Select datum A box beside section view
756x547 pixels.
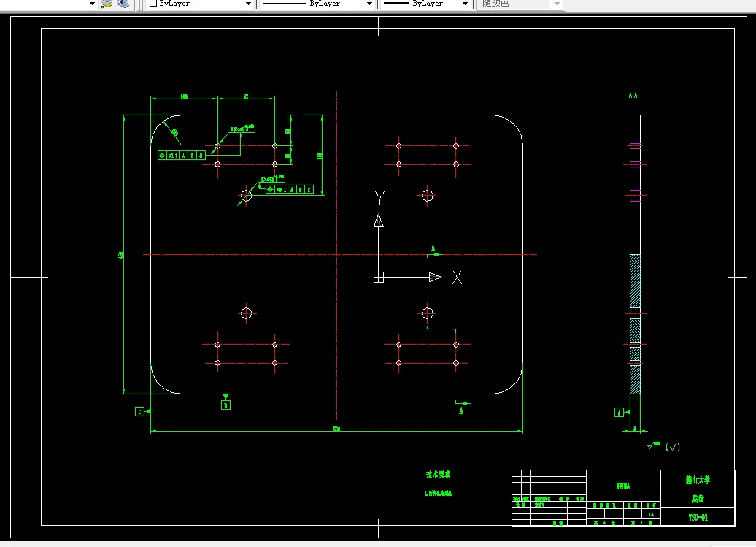click(x=619, y=413)
